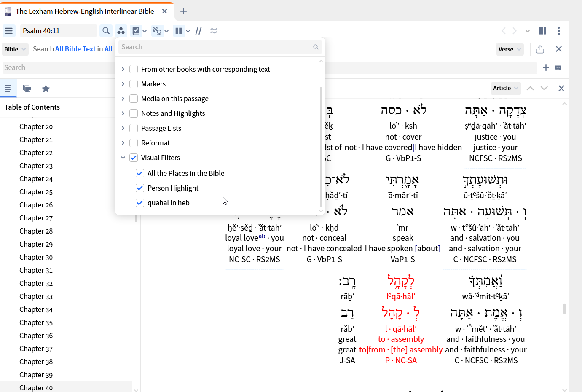The height and width of the screenshot is (392, 582).
Task: Click the All Bible Text link
Action: coord(75,49)
